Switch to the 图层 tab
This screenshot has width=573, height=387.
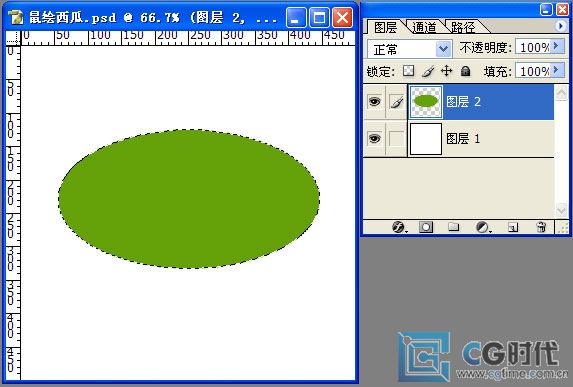[386, 27]
